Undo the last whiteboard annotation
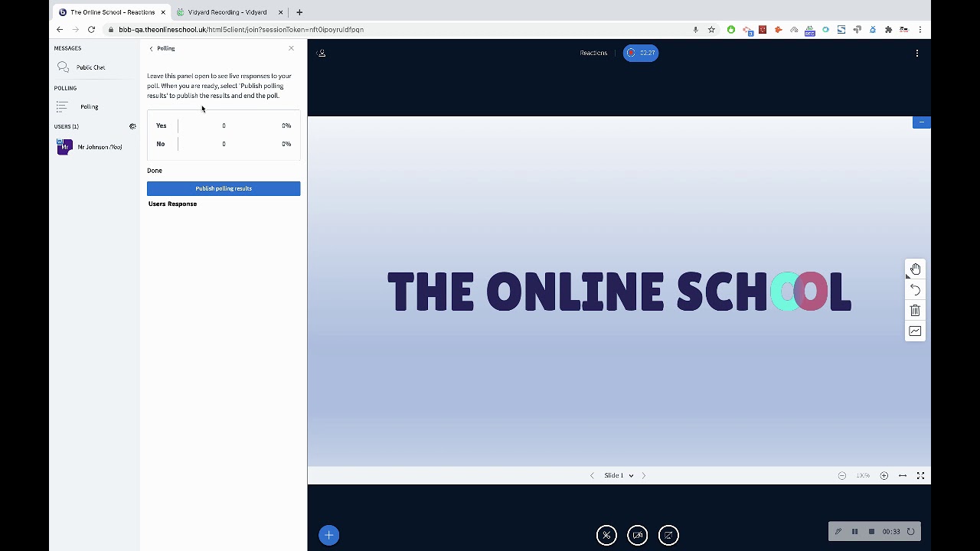This screenshot has width=980, height=551. 915,289
